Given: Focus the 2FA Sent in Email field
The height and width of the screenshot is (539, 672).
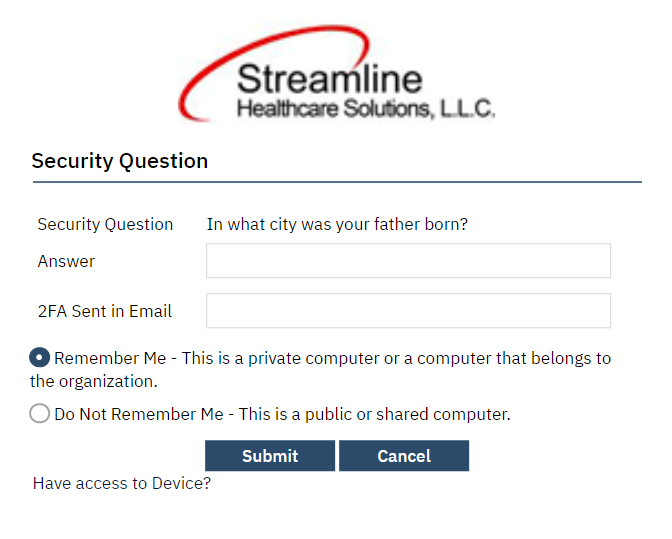Looking at the screenshot, I should [408, 311].
